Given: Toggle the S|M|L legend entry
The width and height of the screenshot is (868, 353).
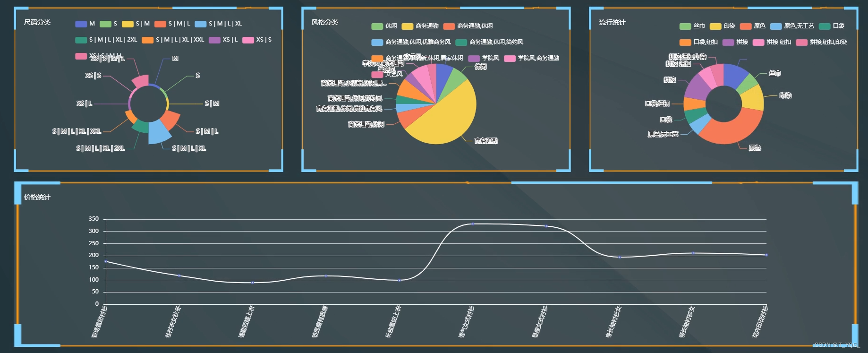Looking at the screenshot, I should pyautogui.click(x=172, y=24).
